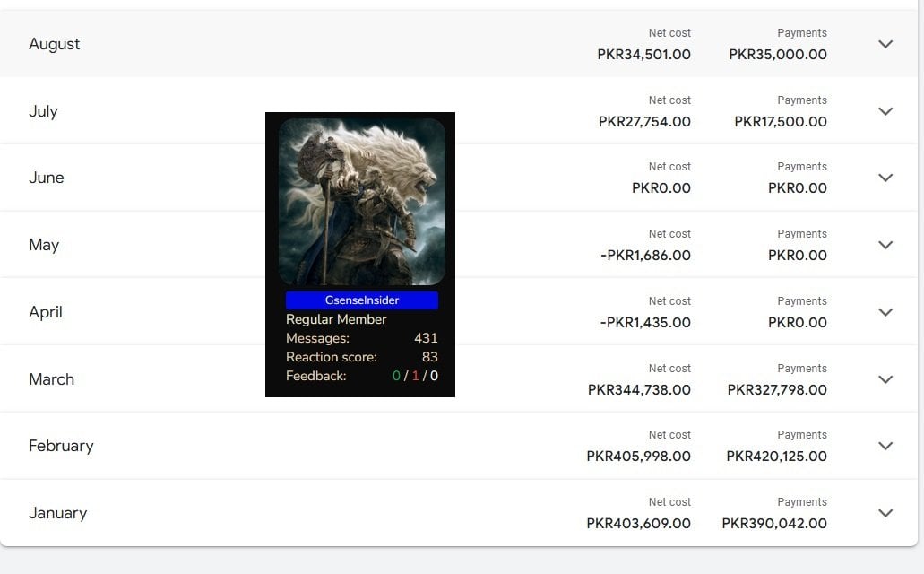Select July payments PKR17,500.00

(781, 121)
